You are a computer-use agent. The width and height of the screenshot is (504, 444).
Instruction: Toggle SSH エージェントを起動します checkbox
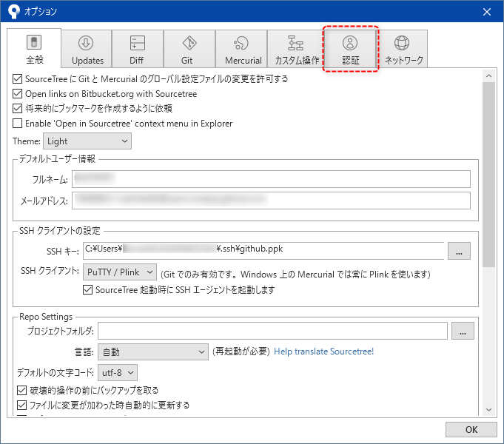(x=87, y=290)
